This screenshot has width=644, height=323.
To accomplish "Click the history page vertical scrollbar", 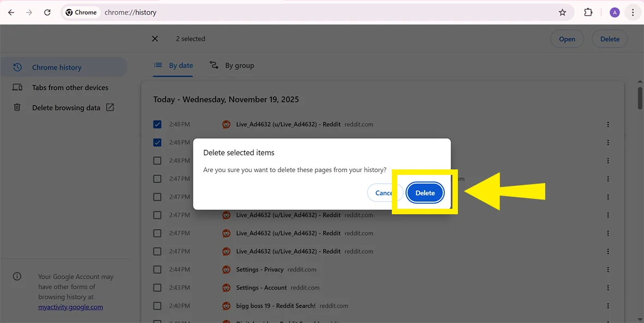I will click(x=640, y=98).
